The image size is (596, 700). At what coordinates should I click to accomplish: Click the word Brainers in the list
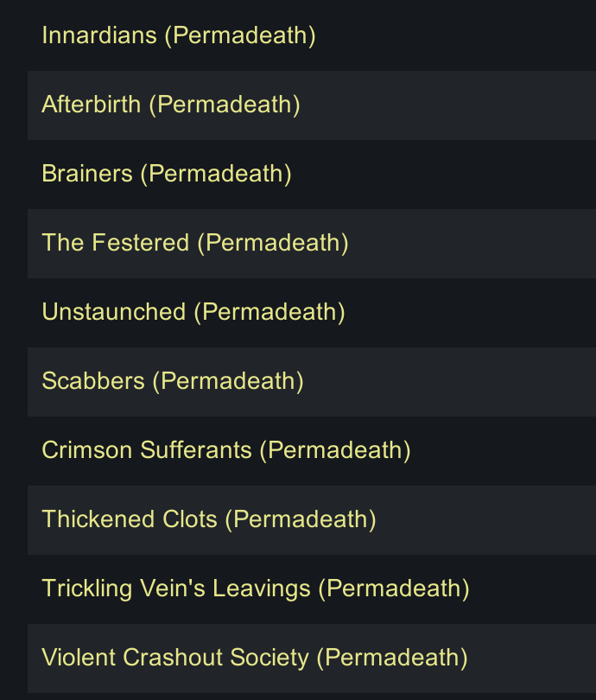pos(86,175)
